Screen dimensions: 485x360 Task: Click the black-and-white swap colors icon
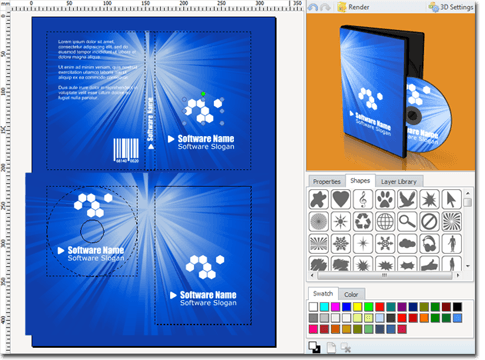(314, 347)
